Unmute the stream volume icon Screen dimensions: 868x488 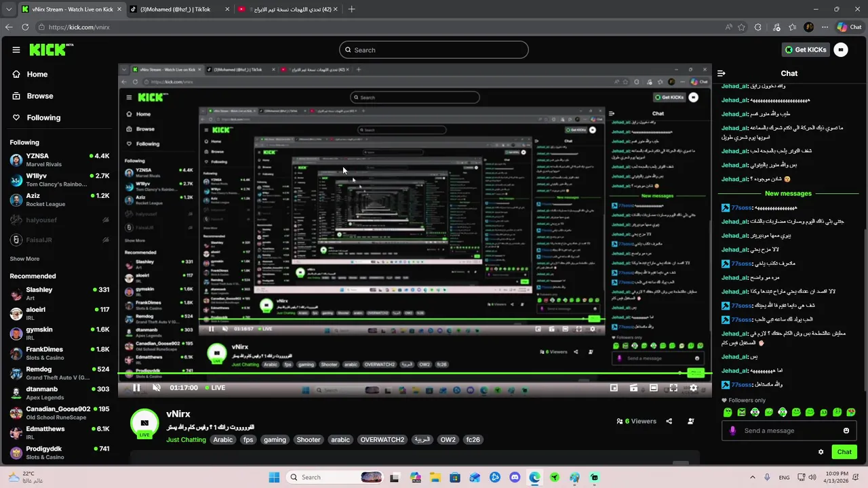point(157,388)
